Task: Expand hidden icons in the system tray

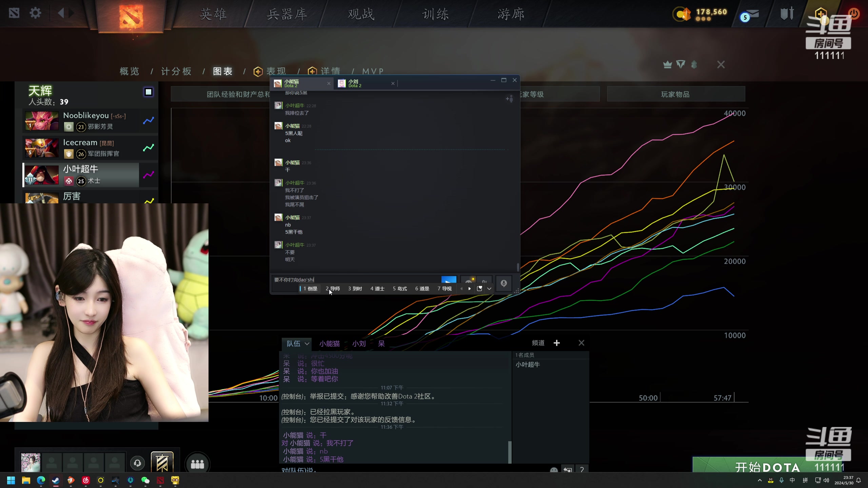Action: [759, 480]
